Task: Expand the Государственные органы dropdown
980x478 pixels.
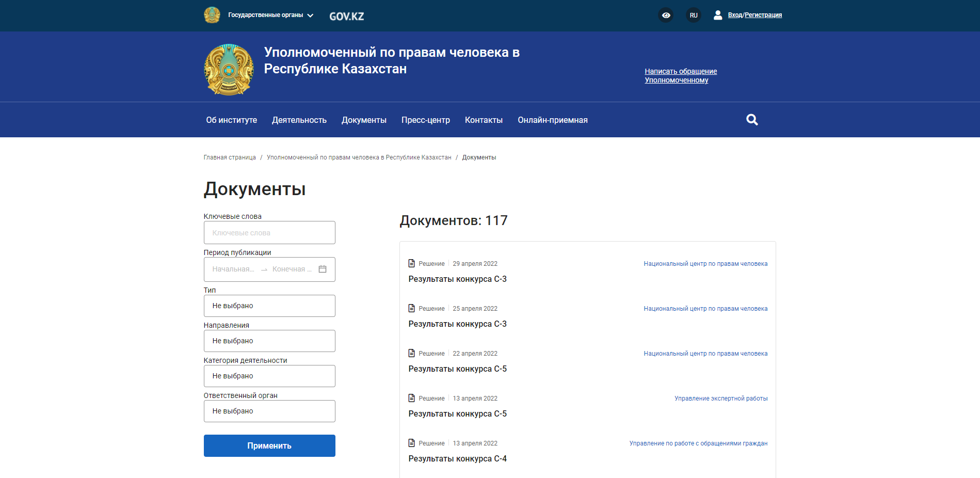Action: (270, 15)
